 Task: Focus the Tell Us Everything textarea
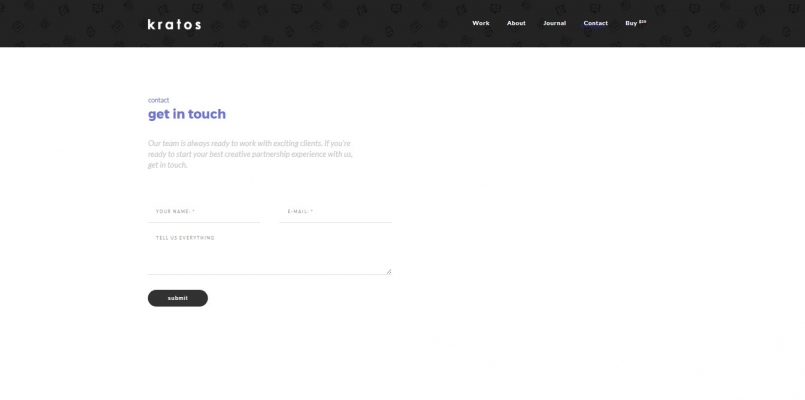tap(269, 252)
